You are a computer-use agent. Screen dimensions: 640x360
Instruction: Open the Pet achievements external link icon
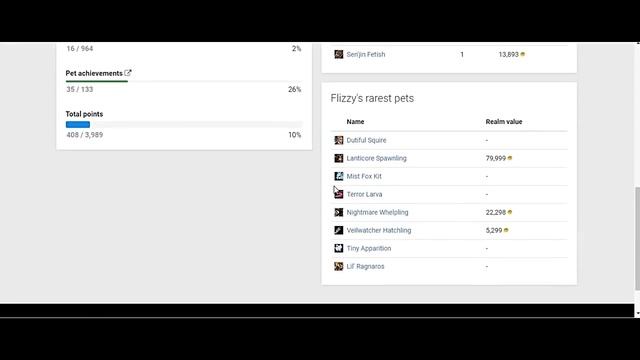(128, 73)
